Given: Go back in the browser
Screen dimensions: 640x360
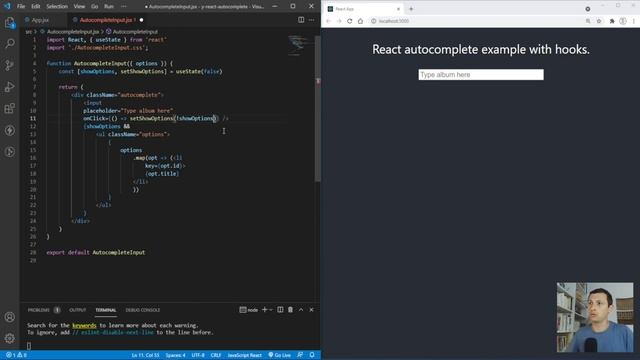Looking at the screenshot, I should 329,21.
